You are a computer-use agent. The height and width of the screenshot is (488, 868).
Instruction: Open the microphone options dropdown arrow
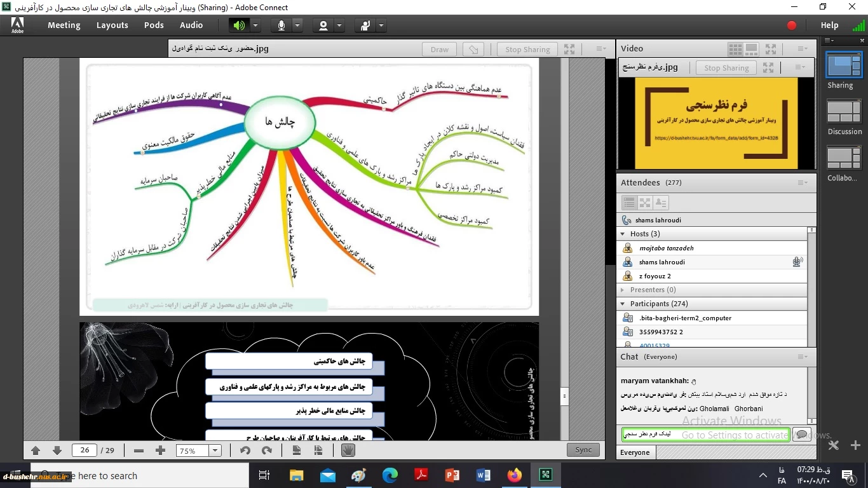point(297,25)
